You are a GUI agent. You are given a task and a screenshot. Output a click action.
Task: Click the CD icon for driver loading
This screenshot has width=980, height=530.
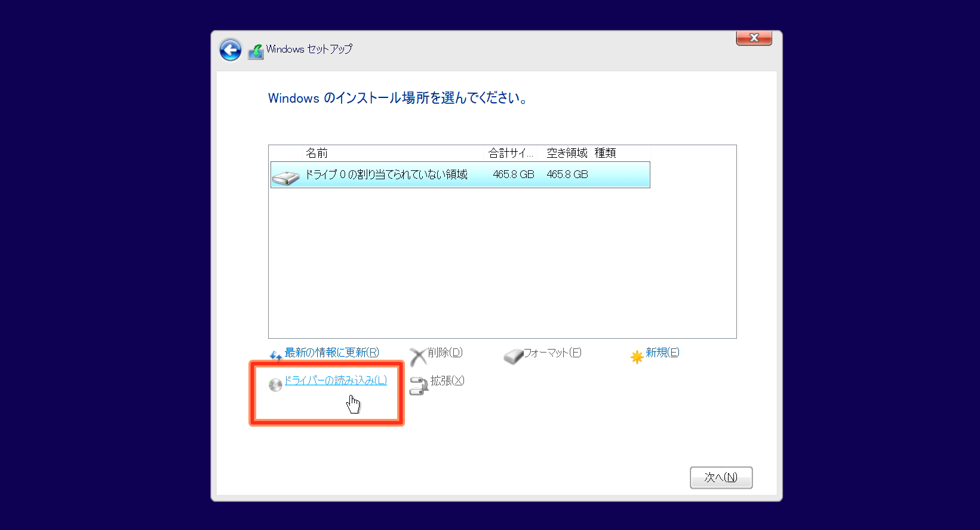tap(275, 385)
